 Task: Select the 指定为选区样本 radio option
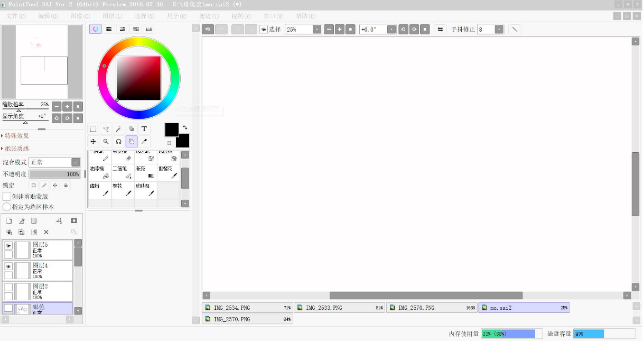pyautogui.click(x=7, y=207)
